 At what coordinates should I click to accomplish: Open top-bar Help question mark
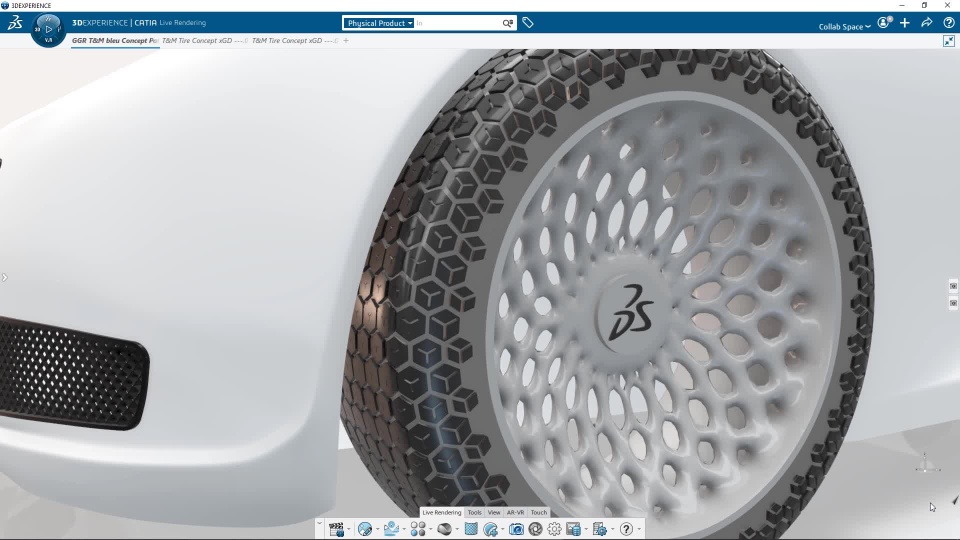coord(949,23)
